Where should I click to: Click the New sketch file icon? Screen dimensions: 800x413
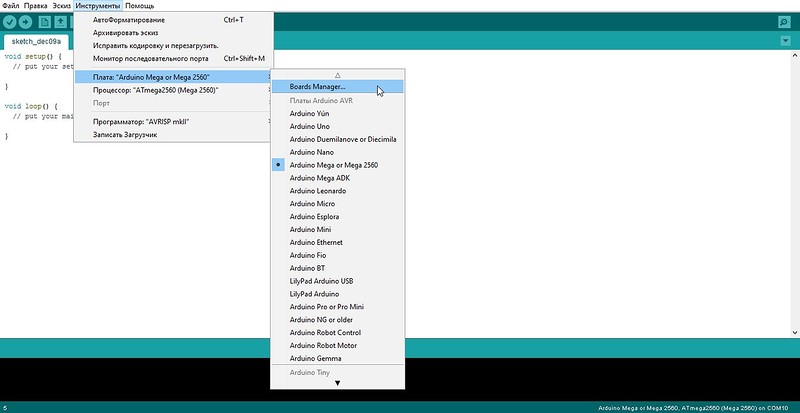(x=45, y=22)
